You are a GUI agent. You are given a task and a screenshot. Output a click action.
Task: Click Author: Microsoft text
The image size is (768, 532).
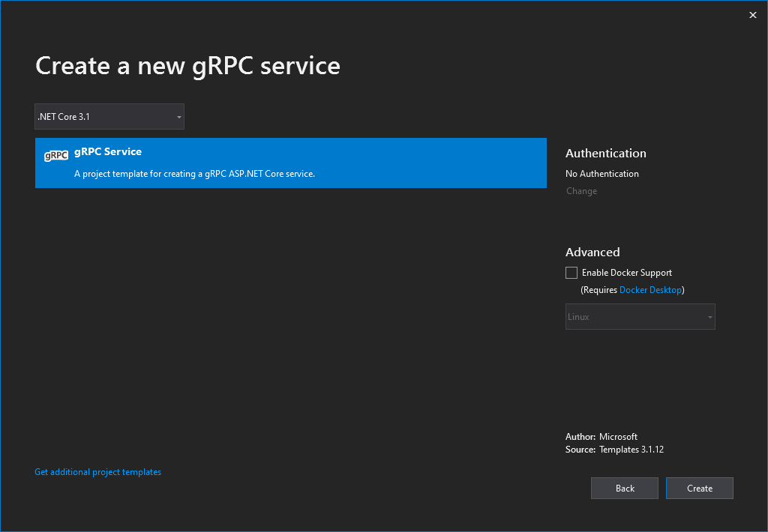pyautogui.click(x=601, y=437)
